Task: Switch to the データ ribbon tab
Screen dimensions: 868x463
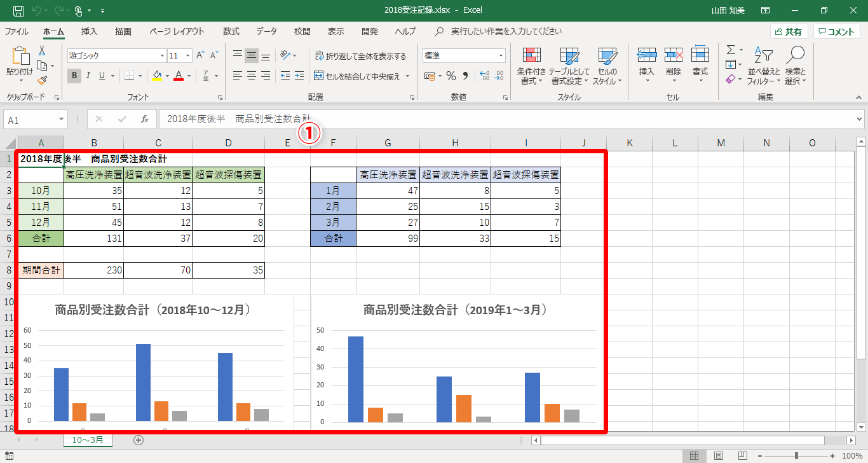Action: (x=267, y=31)
